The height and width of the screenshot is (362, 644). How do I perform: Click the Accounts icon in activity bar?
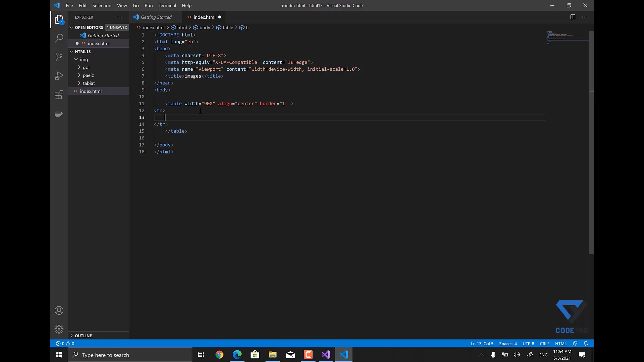(59, 311)
